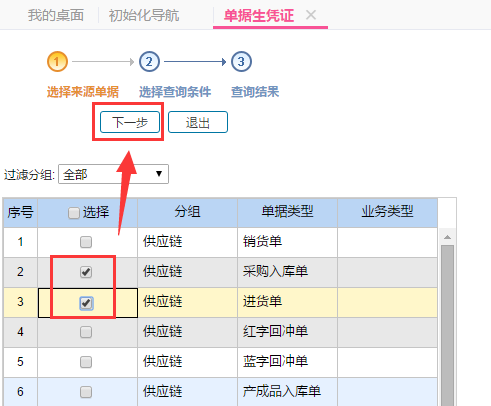Select the 产成品入库单 cell
Viewport: 491px width, 406px height.
click(x=287, y=392)
